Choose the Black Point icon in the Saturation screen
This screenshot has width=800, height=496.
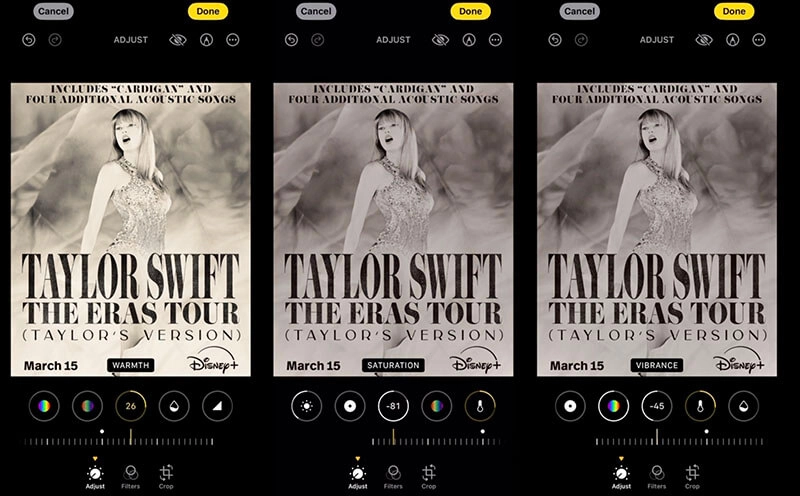pyautogui.click(x=350, y=406)
